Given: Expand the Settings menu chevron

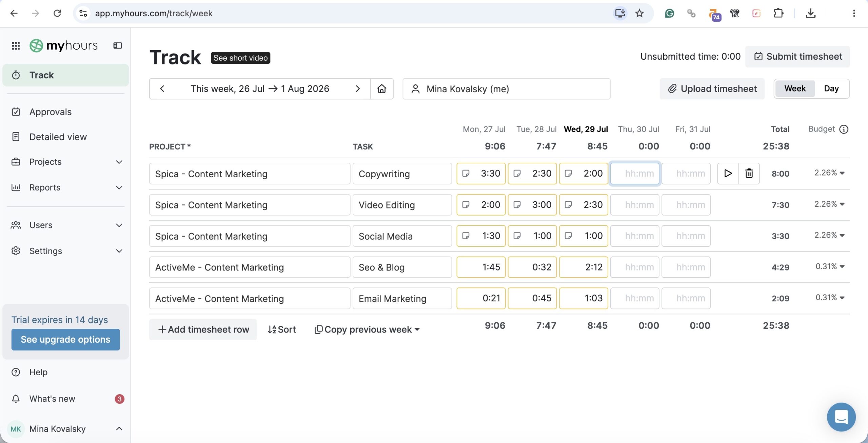Looking at the screenshot, I should (x=119, y=251).
